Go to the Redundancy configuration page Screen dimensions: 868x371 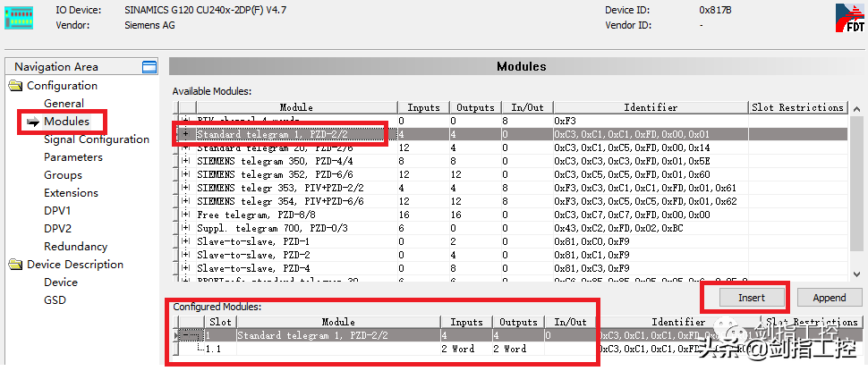(76, 247)
